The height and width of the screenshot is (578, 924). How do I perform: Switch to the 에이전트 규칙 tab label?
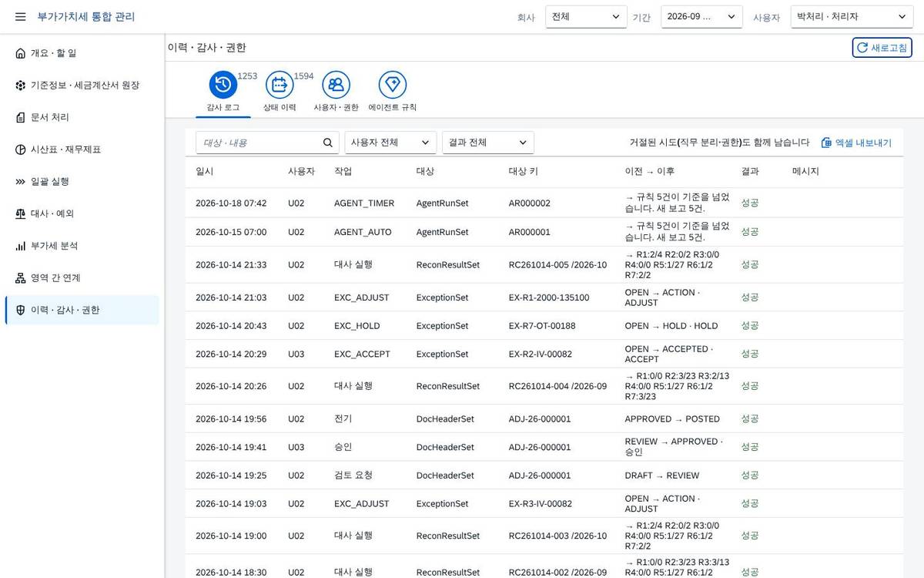pos(393,108)
